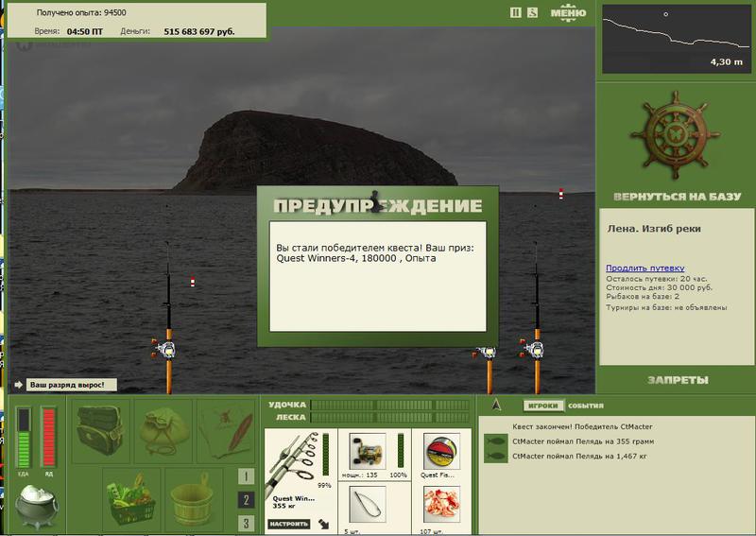Open the food basket
Image resolution: width=756 pixels, height=536 pixels.
[131, 500]
